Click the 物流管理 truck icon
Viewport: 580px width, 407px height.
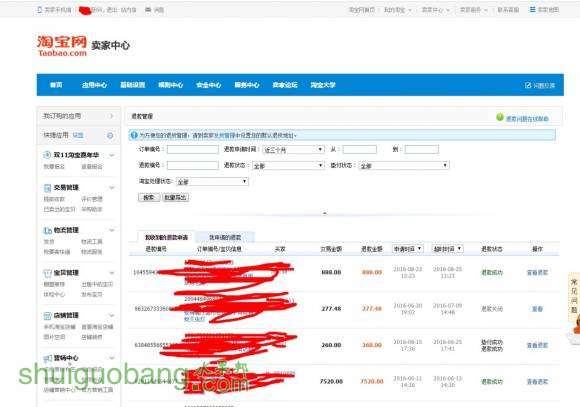(x=47, y=231)
